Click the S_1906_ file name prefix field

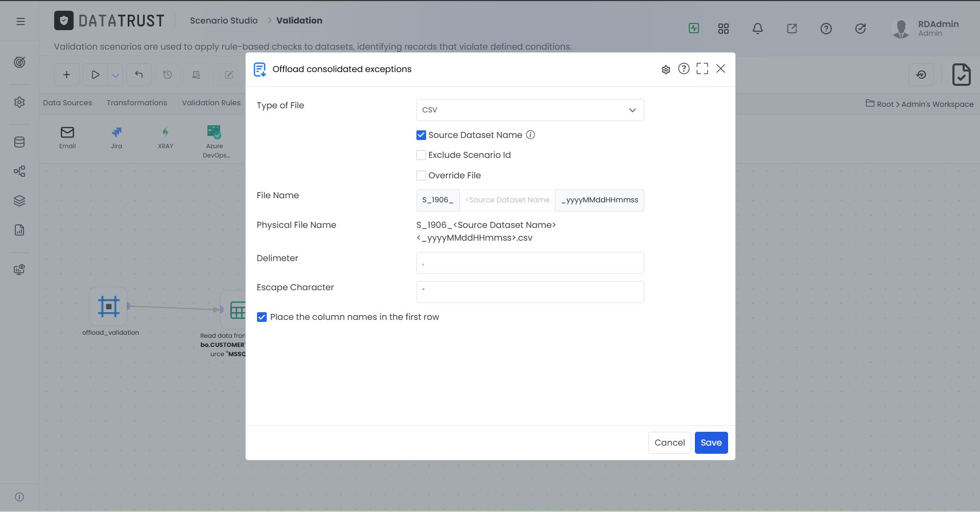coord(438,200)
